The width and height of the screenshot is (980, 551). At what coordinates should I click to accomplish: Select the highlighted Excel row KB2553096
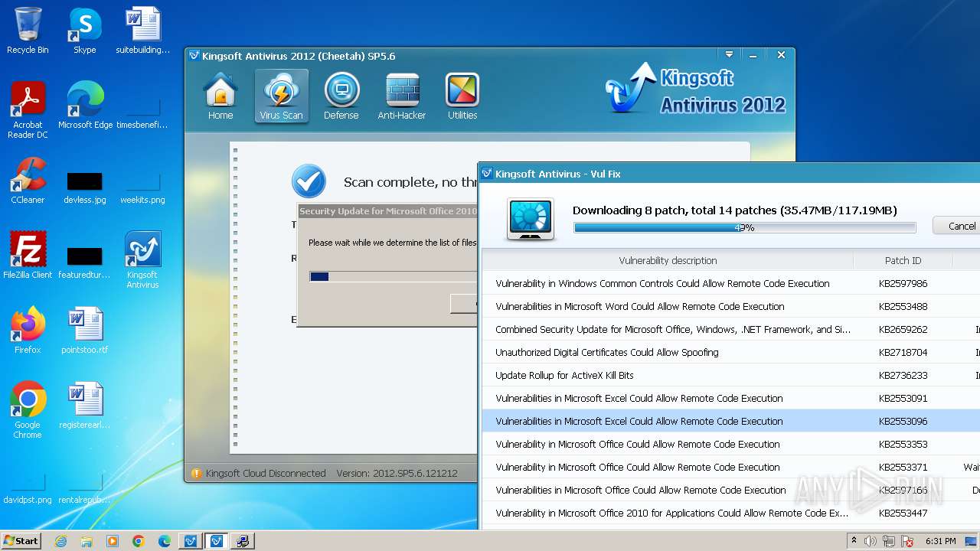click(730, 421)
